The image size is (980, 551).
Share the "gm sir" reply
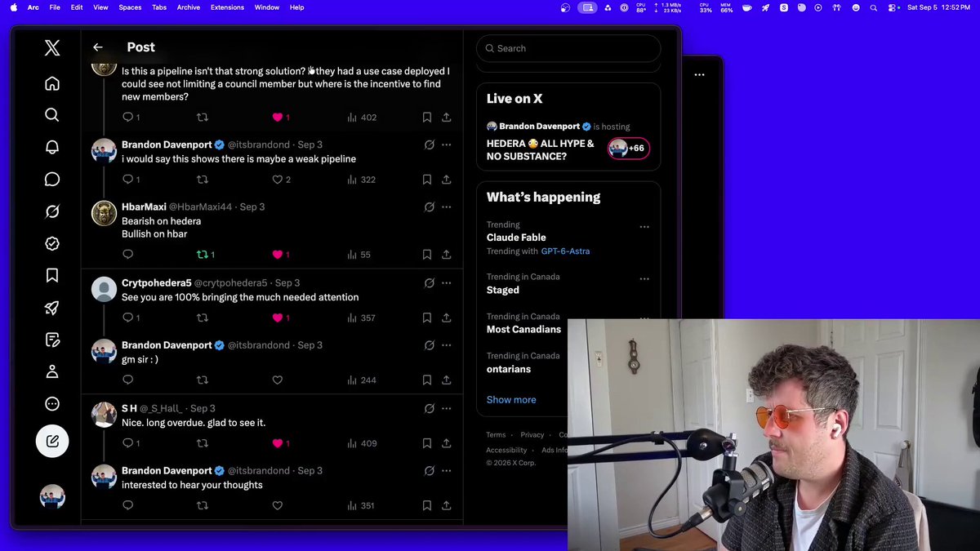point(446,380)
